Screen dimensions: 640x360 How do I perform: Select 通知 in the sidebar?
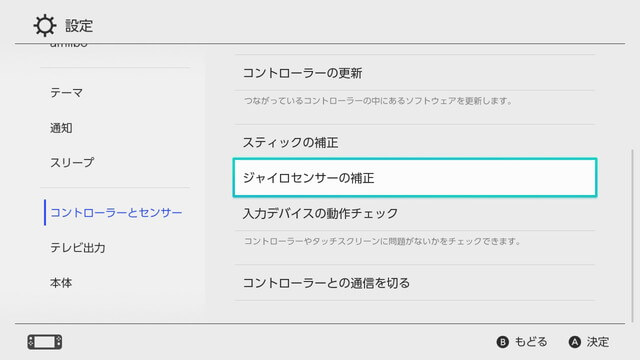tap(61, 128)
